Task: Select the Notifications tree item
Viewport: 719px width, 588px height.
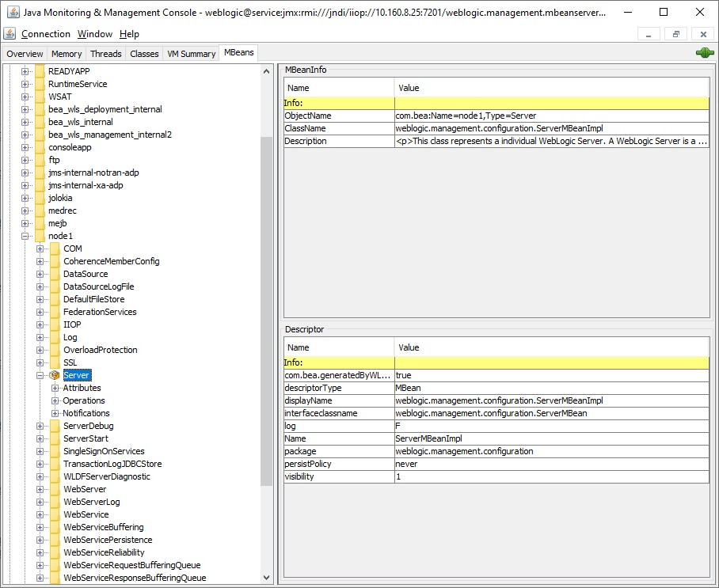Action: (86, 413)
